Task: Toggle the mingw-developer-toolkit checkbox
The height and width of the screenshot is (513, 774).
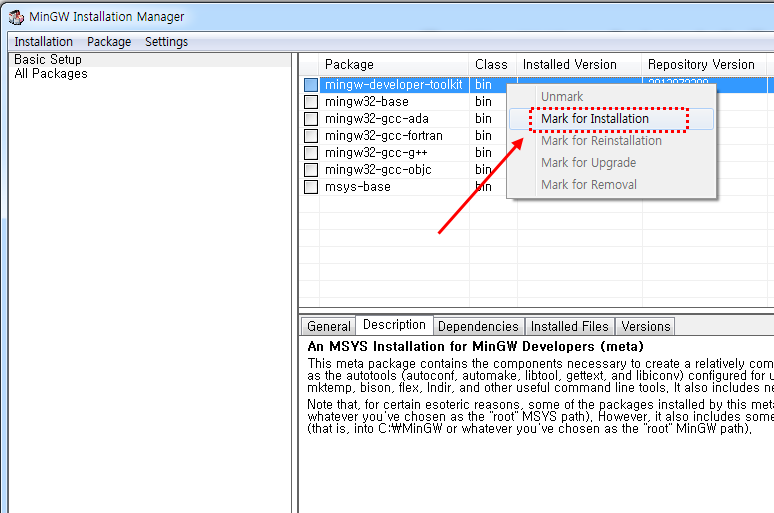Action: click(311, 85)
